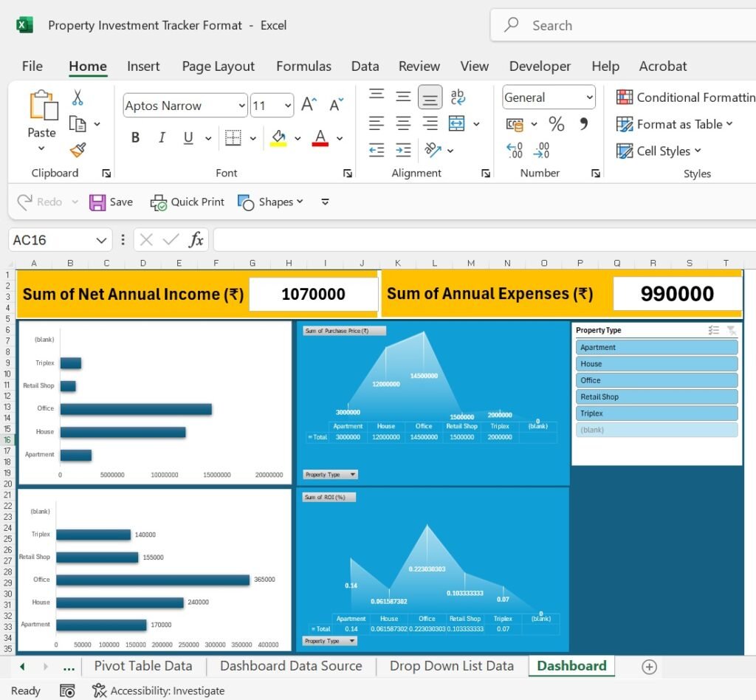Open the font color dropdown arrow
This screenshot has width=756, height=700.
pos(340,138)
